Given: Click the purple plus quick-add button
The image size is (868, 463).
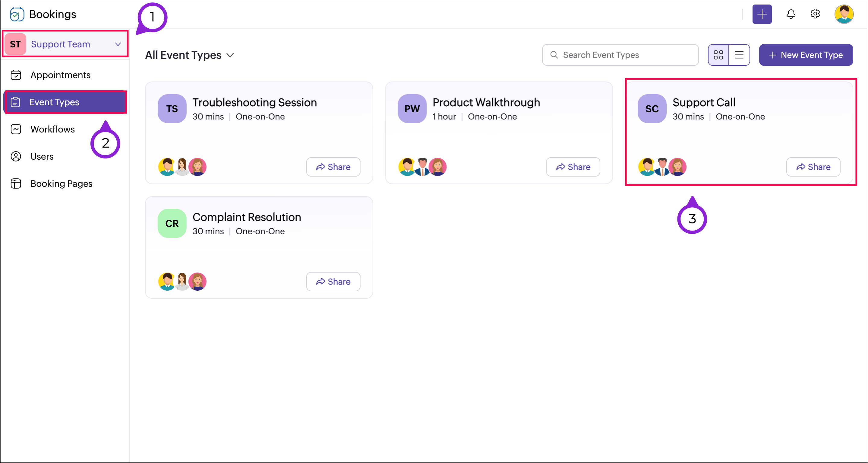Looking at the screenshot, I should (x=762, y=14).
